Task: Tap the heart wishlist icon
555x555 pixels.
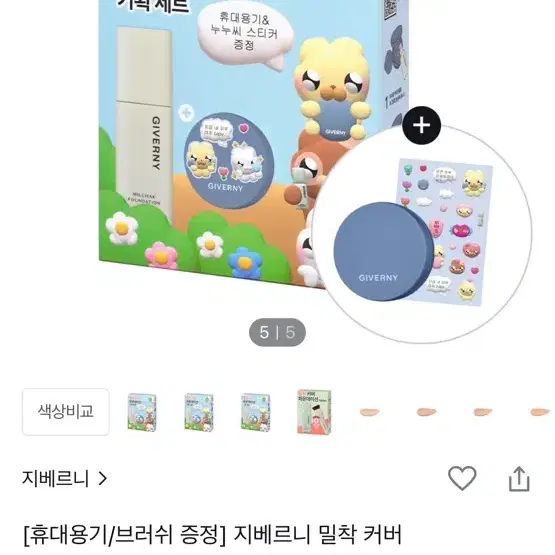Action: click(462, 478)
